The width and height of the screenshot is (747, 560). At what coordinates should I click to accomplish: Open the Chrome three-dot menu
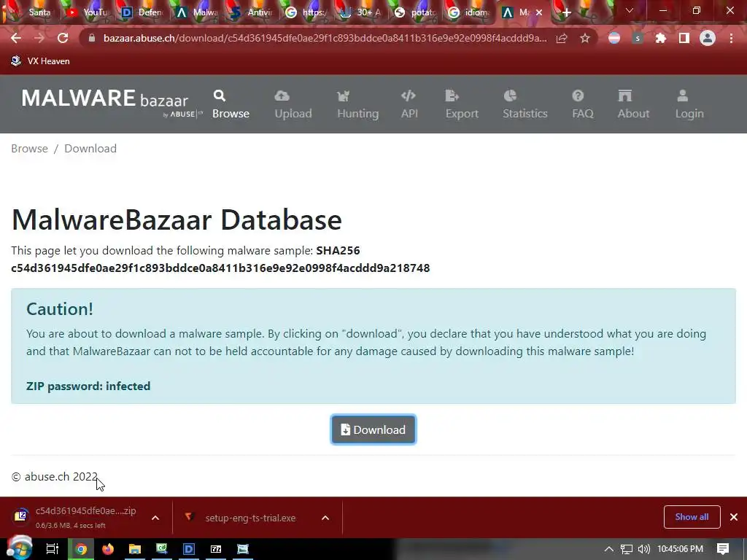click(x=731, y=38)
